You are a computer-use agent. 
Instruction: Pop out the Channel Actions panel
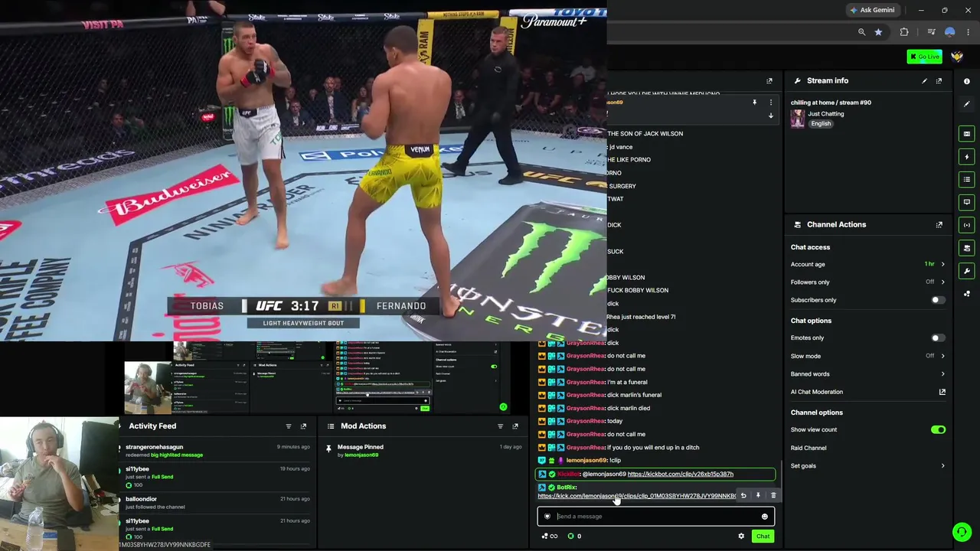[939, 225]
